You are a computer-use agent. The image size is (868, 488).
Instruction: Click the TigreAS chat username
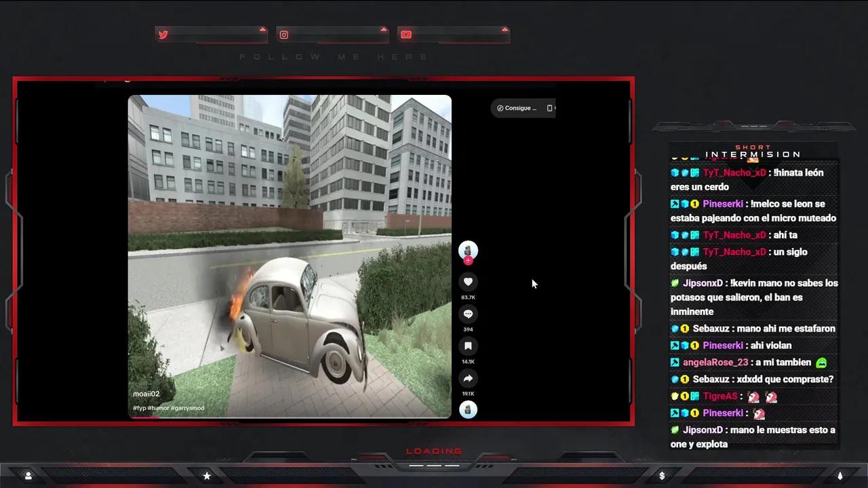719,396
